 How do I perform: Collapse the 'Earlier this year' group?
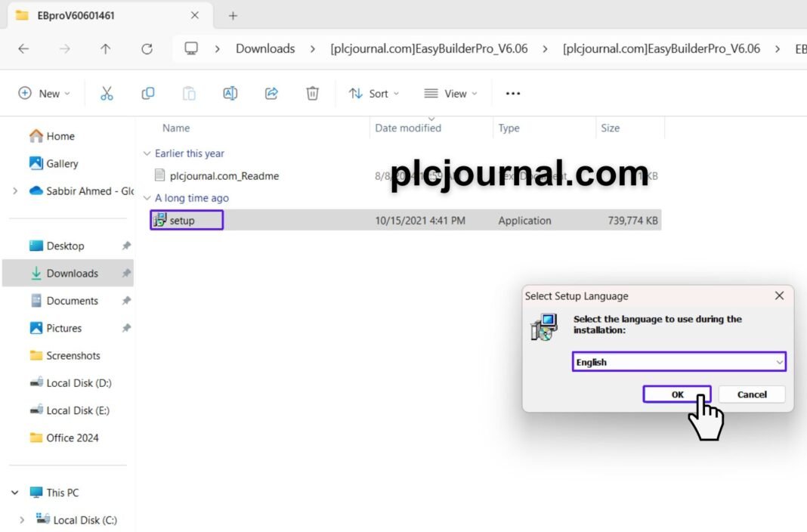pos(147,153)
